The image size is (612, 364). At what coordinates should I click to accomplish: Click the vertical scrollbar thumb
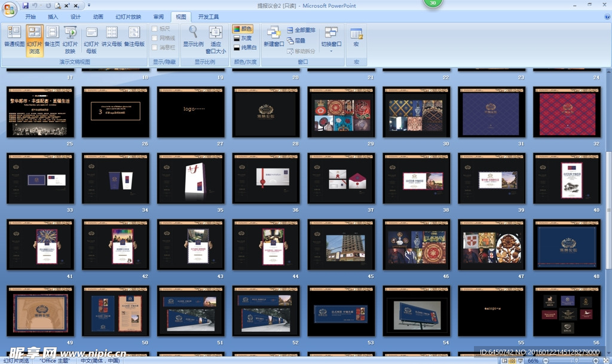608,210
